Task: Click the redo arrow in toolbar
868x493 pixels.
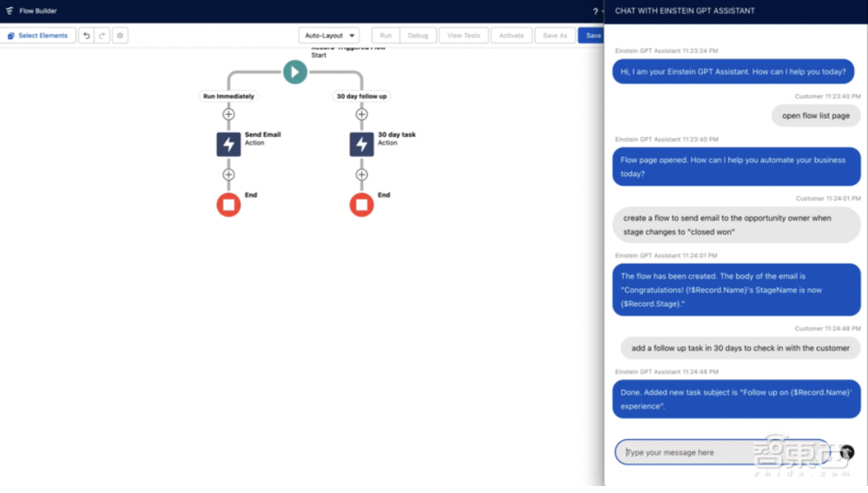Action: click(102, 36)
